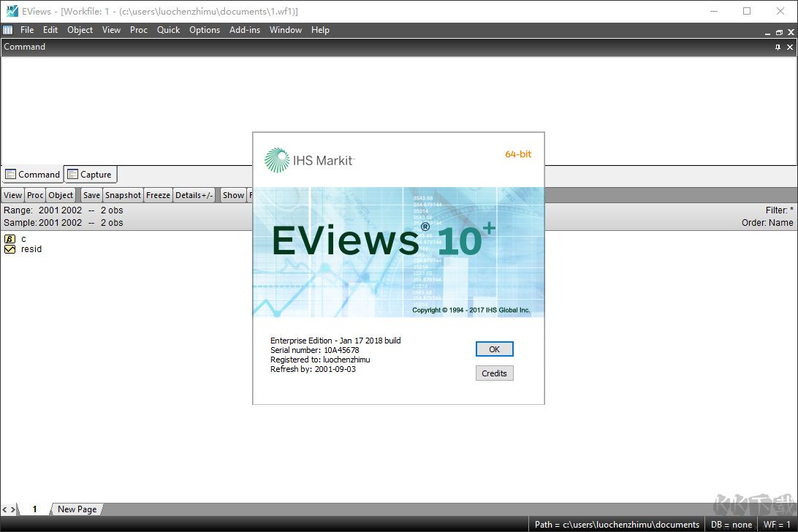Click the Show toolbar button
Viewport: 798px width, 532px height.
(234, 195)
